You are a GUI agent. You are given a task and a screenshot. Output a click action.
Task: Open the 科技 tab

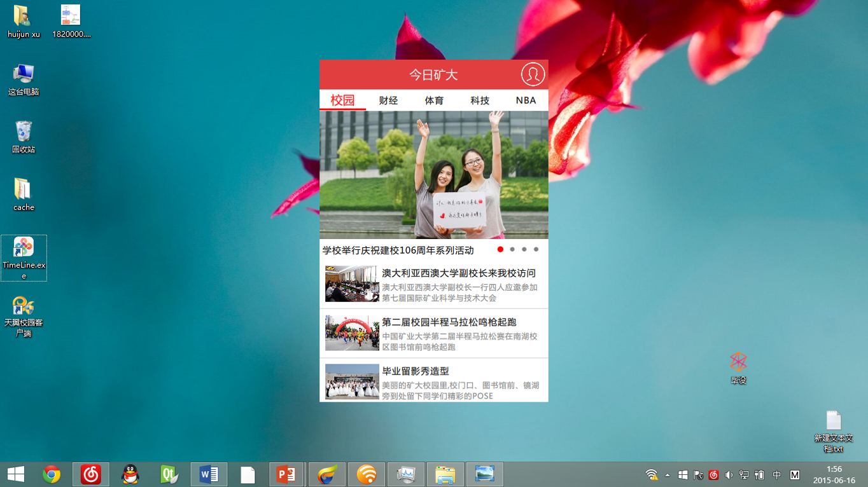coord(480,100)
